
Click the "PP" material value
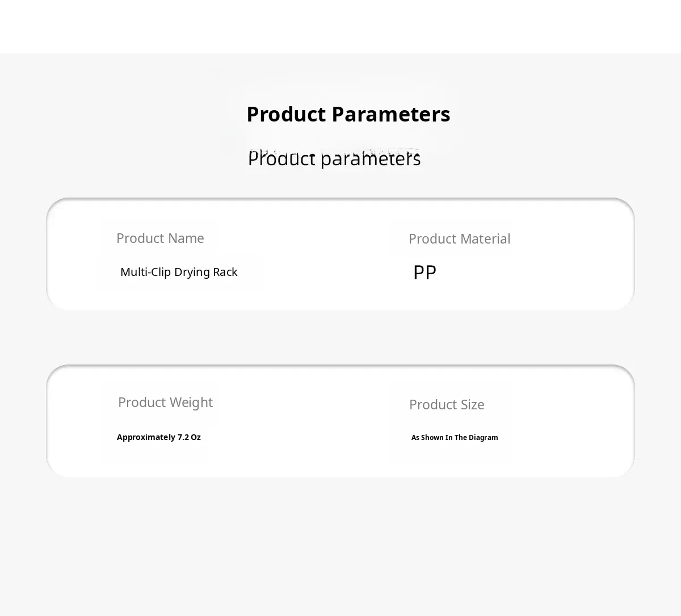pyautogui.click(x=424, y=273)
